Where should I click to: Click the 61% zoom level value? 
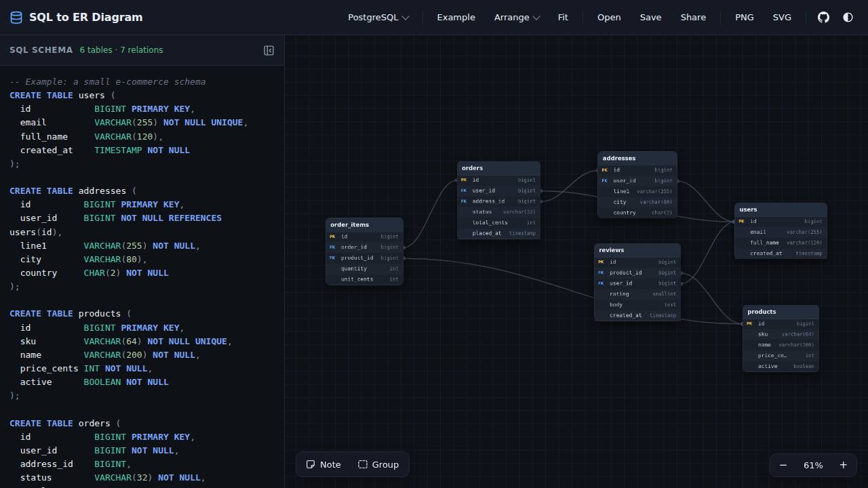pyautogui.click(x=813, y=465)
